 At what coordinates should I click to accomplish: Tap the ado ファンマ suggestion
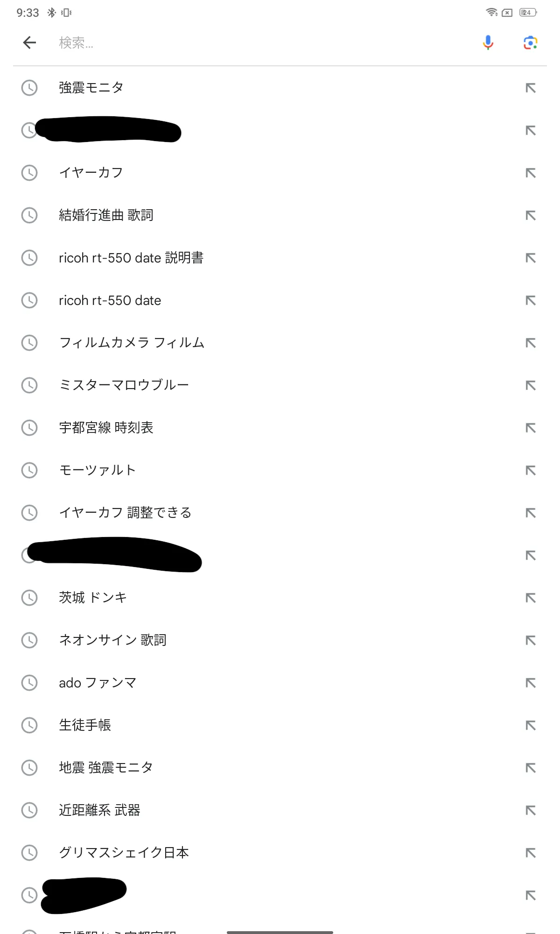click(98, 683)
